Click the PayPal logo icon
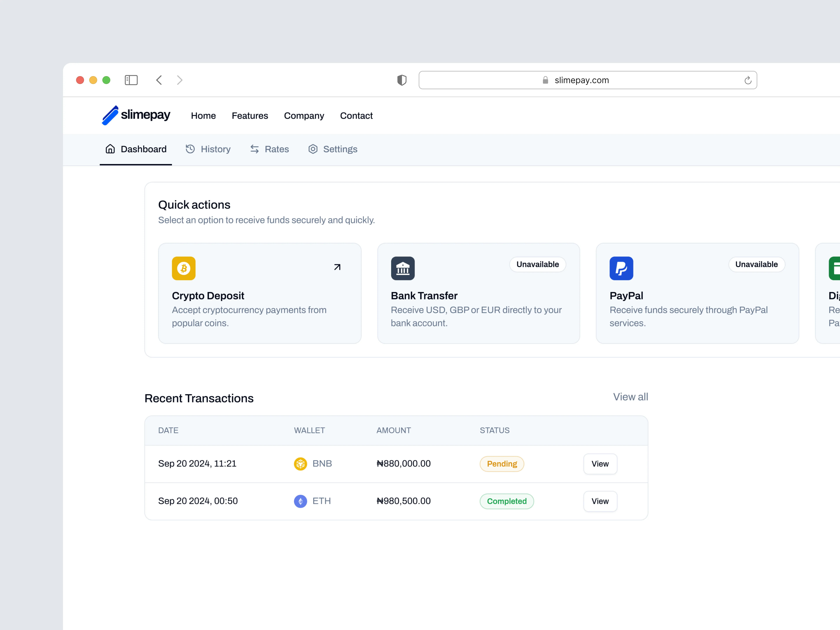 click(621, 268)
